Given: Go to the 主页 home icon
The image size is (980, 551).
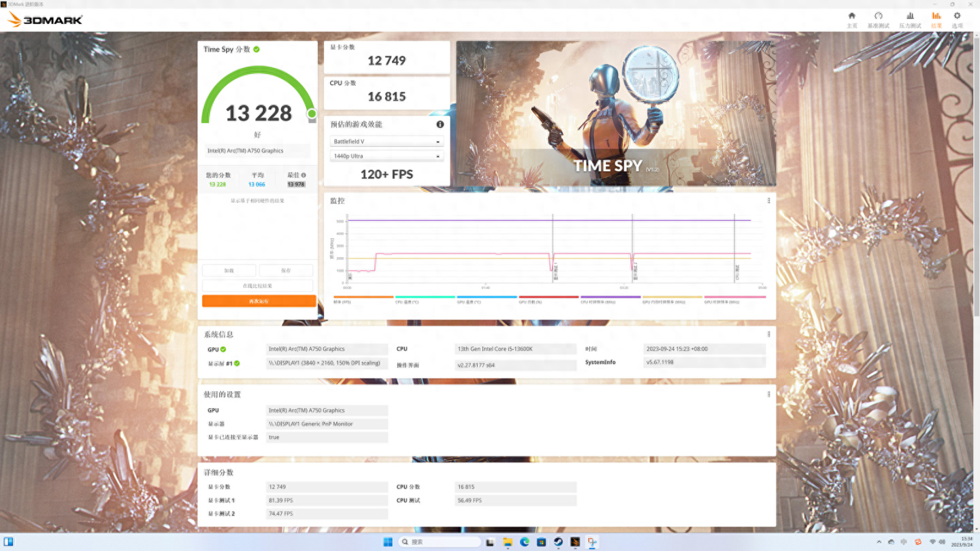Looking at the screenshot, I should (851, 16).
